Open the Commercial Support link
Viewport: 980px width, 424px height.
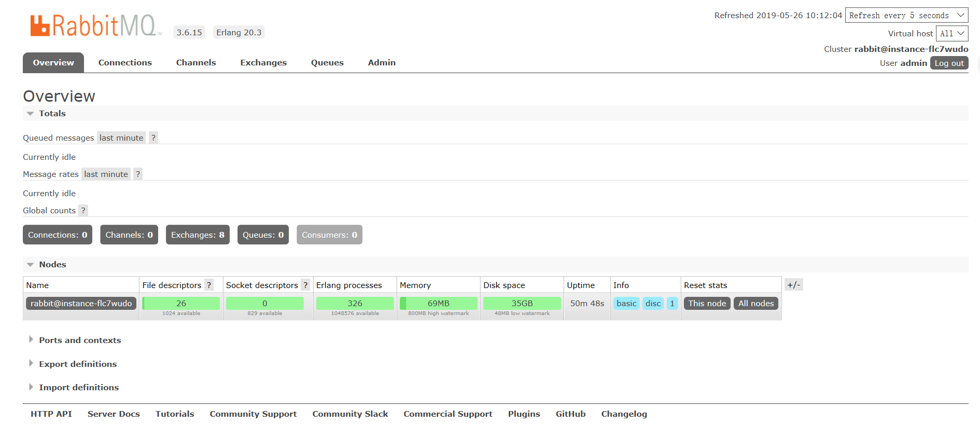448,414
